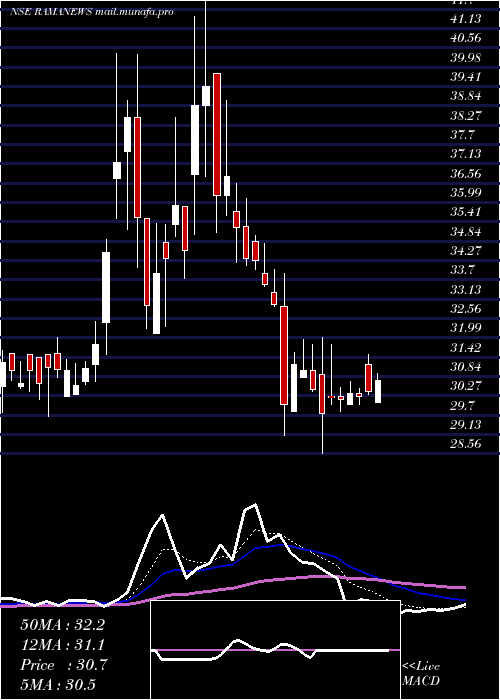Select the 32.56 price axis label
Viewport: 500px width, 700px height.
click(x=466, y=309)
